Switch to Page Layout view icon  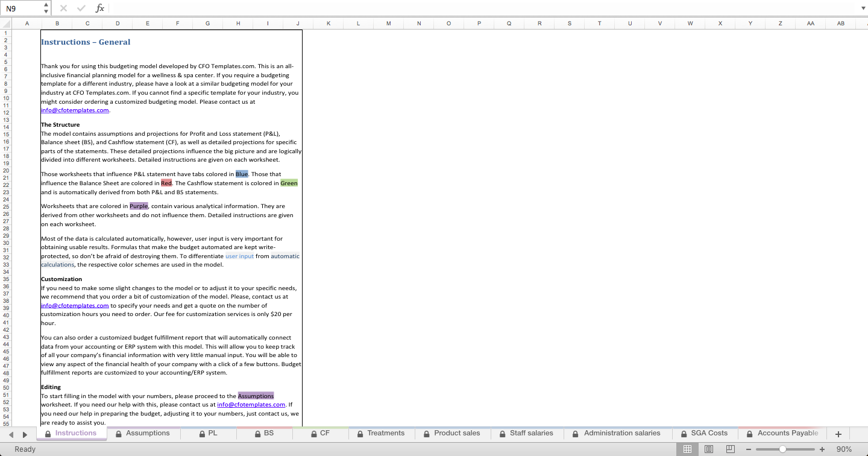tap(709, 449)
